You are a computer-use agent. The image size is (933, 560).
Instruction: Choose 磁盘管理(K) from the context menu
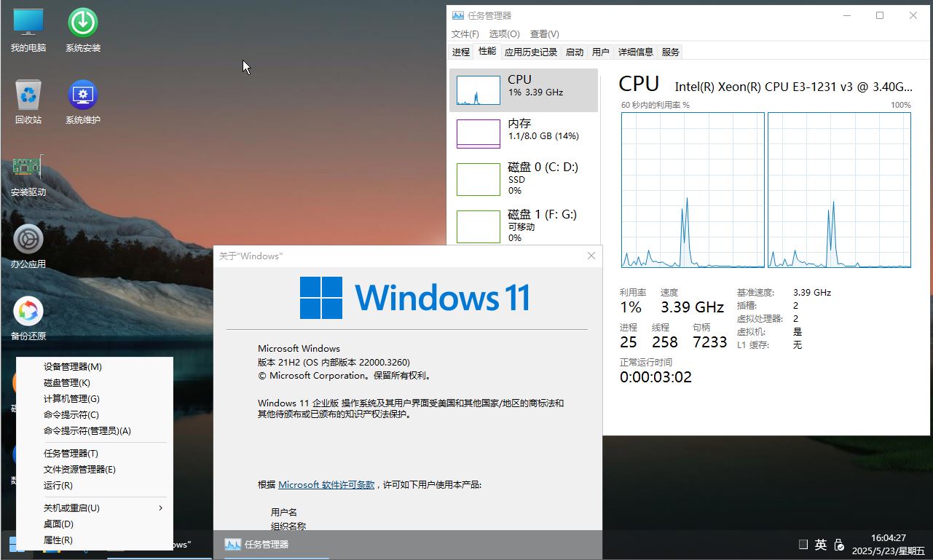[95, 382]
